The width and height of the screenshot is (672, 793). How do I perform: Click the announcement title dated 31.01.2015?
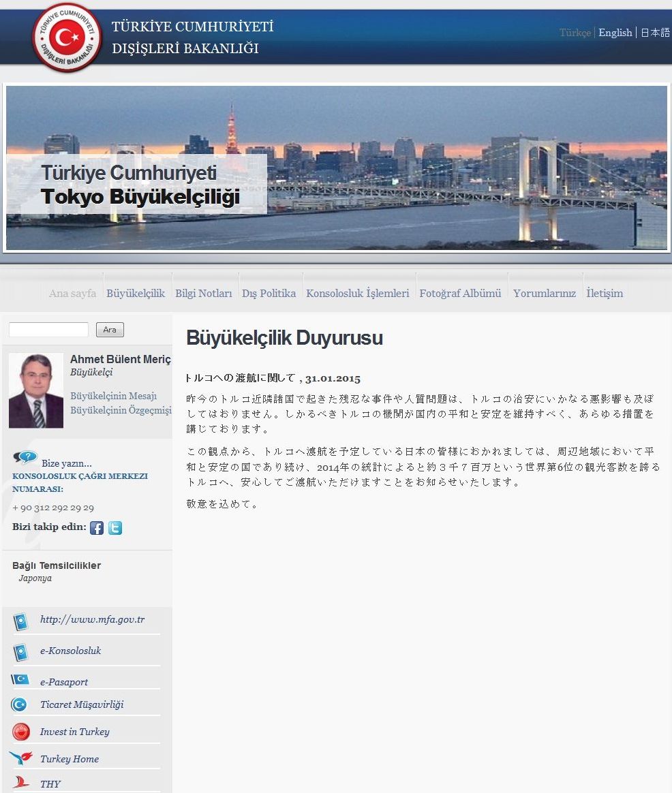(273, 378)
